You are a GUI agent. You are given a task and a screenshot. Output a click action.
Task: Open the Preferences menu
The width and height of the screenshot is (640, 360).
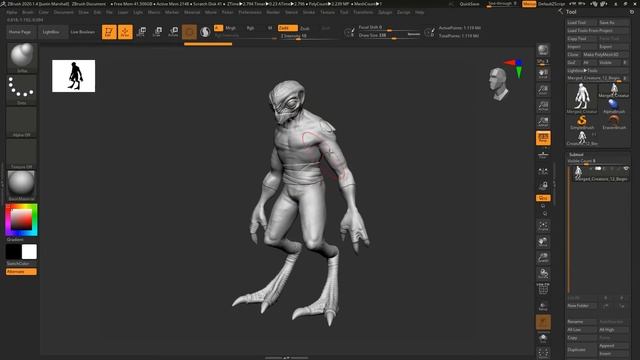tap(250, 12)
